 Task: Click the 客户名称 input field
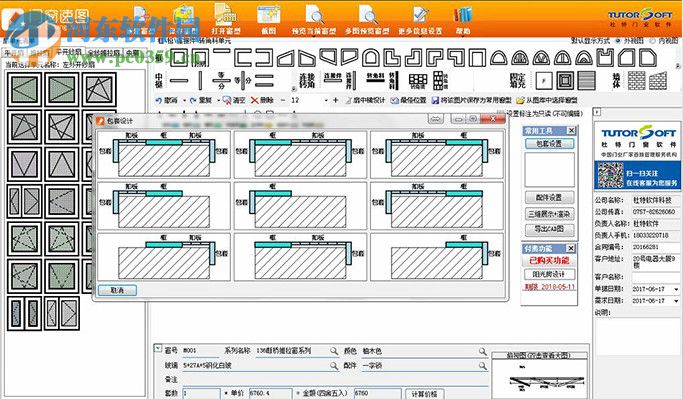tap(655, 277)
